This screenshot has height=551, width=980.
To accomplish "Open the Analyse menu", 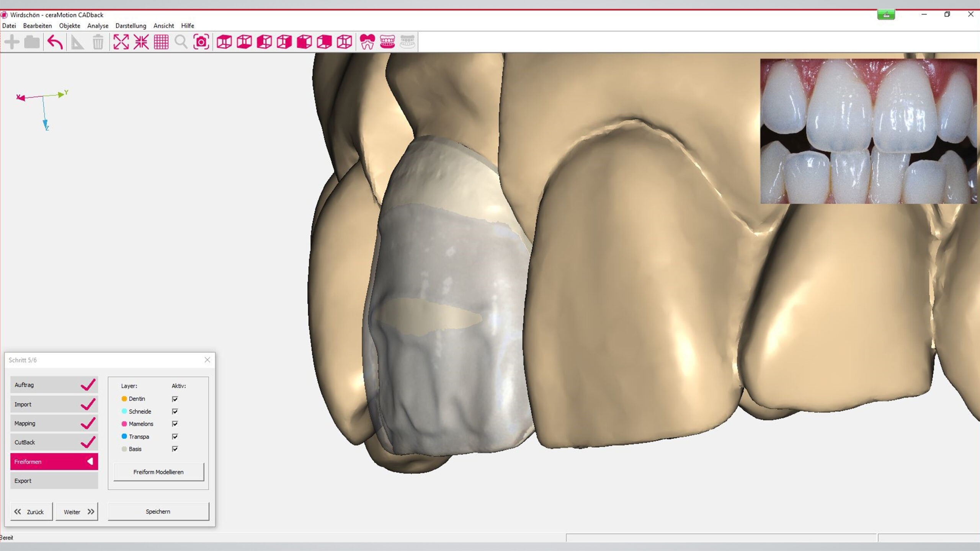I will pyautogui.click(x=98, y=26).
